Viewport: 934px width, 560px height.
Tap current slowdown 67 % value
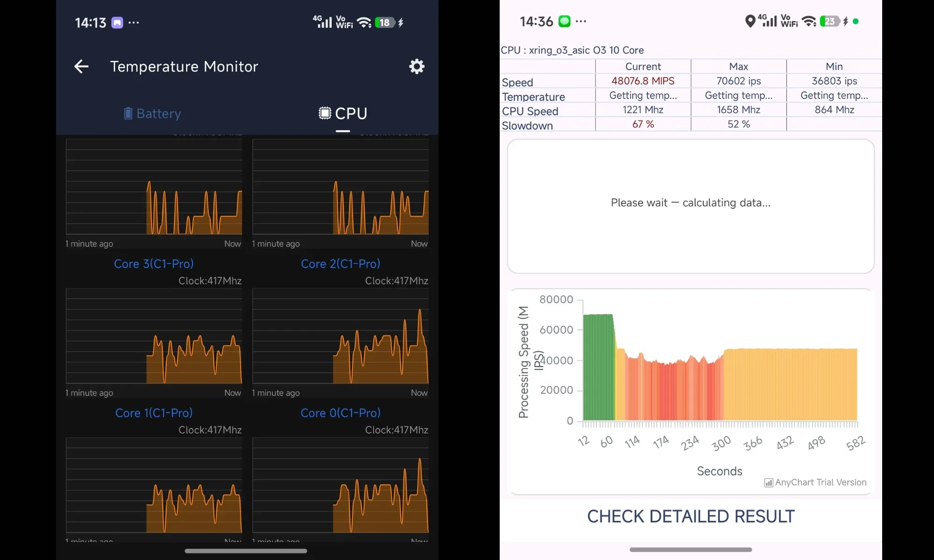pyautogui.click(x=643, y=124)
